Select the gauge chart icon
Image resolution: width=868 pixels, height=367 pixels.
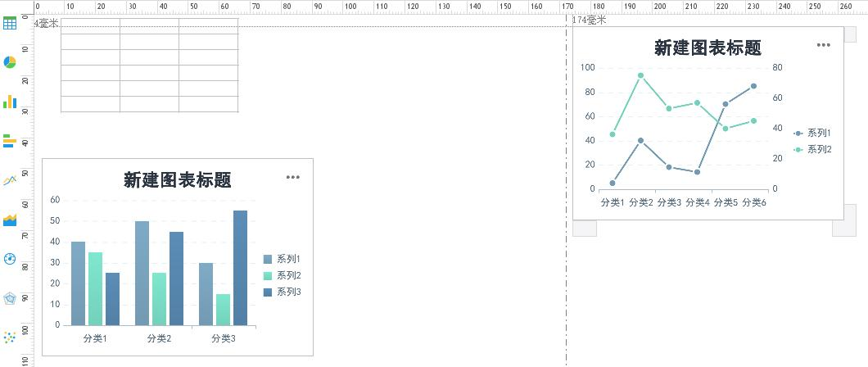(x=9, y=259)
